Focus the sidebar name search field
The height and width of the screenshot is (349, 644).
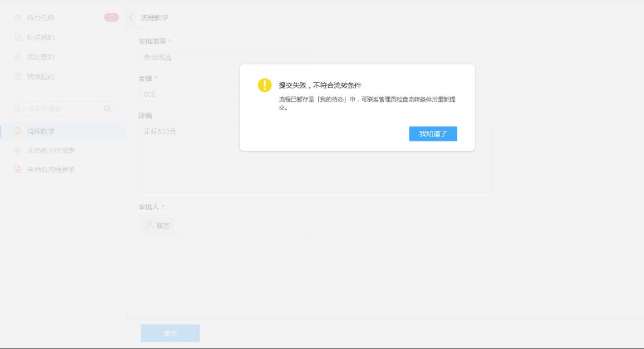pyautogui.click(x=56, y=109)
